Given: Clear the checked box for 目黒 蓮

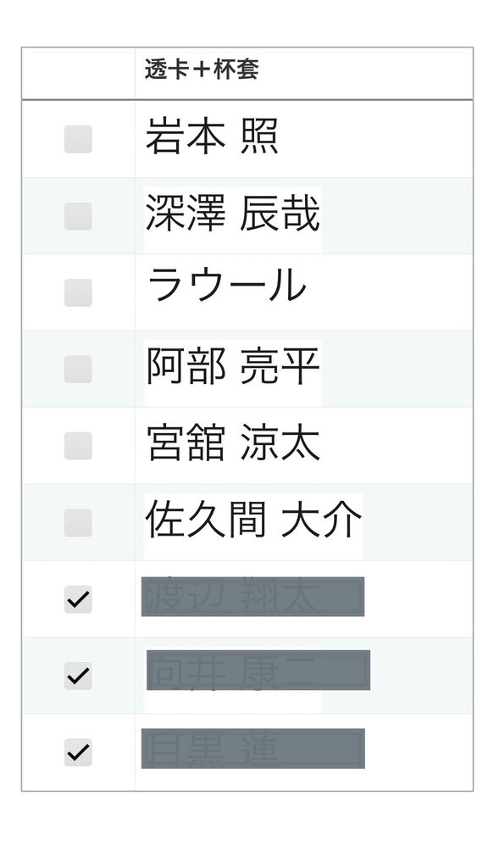Looking at the screenshot, I should [x=78, y=753].
